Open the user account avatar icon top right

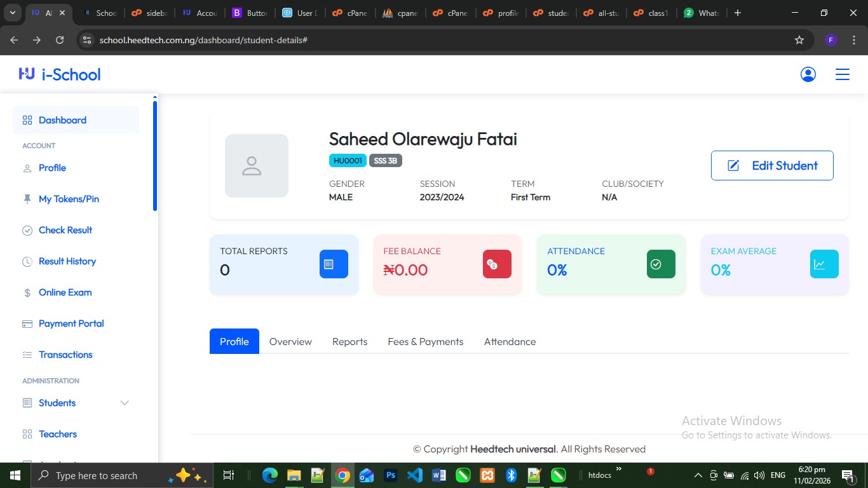click(808, 74)
